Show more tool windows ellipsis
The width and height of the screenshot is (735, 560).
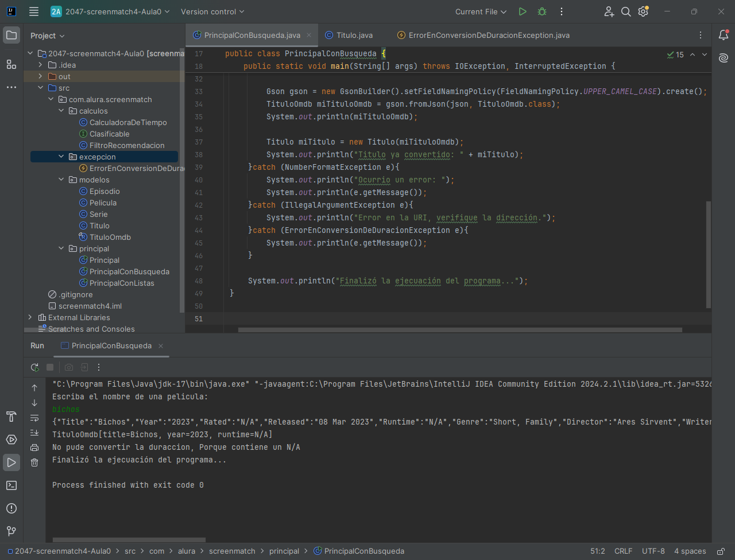click(11, 87)
